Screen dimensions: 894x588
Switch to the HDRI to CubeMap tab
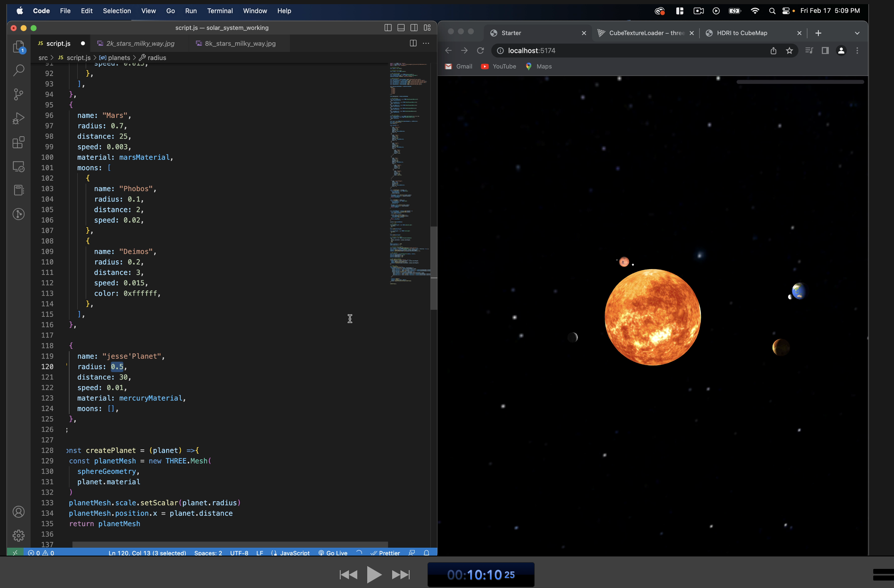pyautogui.click(x=742, y=33)
